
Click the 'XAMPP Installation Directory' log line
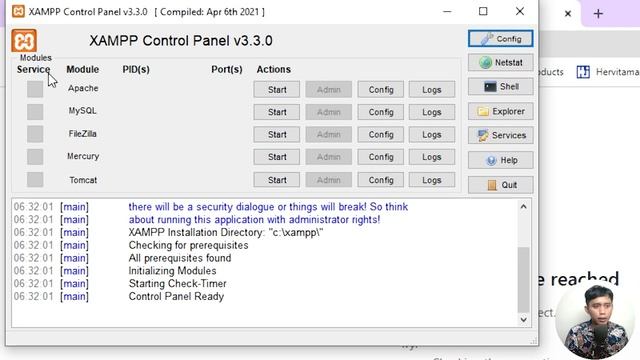[x=226, y=232]
